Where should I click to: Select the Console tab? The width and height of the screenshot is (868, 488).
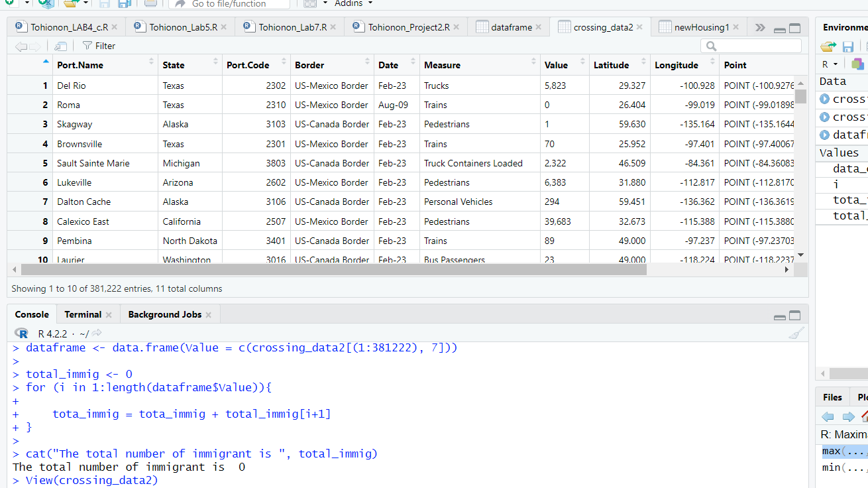click(32, 314)
